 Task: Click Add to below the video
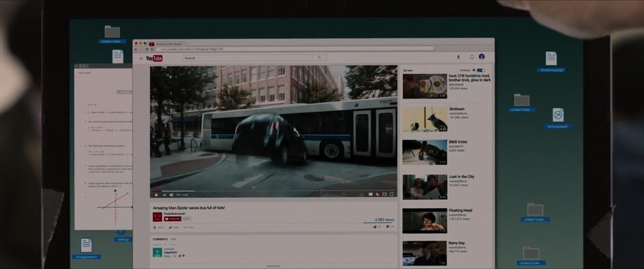point(158,227)
